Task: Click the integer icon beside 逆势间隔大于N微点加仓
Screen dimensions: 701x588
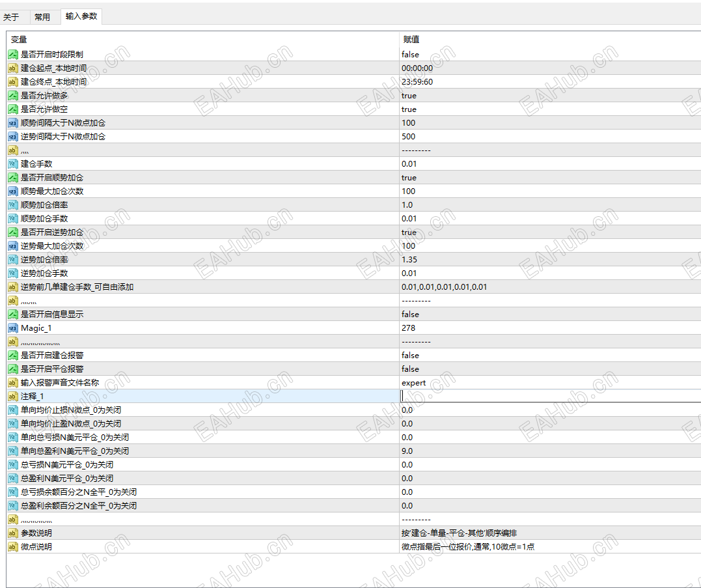Action: [13, 136]
